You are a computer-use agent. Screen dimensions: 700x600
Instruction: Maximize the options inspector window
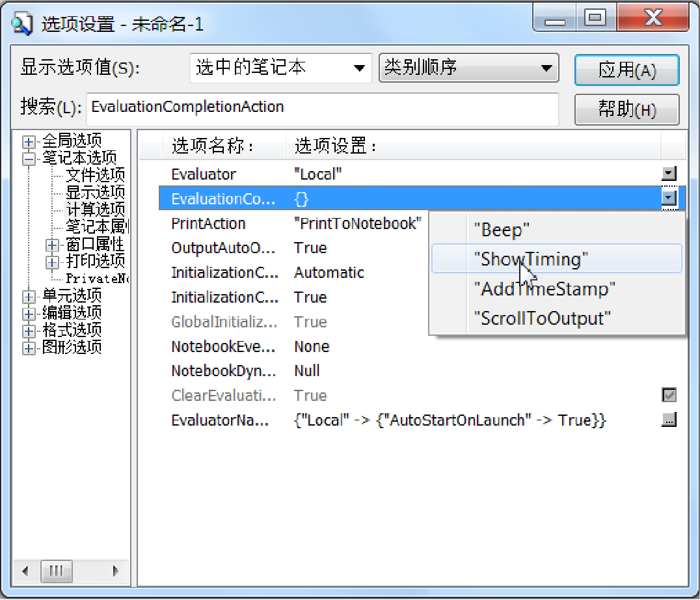click(x=595, y=18)
